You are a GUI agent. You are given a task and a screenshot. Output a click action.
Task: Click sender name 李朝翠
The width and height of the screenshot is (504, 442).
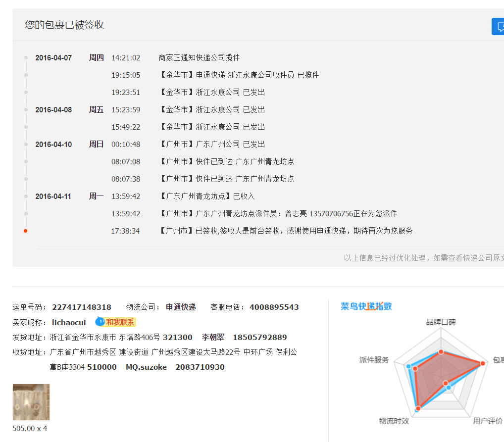pos(213,337)
